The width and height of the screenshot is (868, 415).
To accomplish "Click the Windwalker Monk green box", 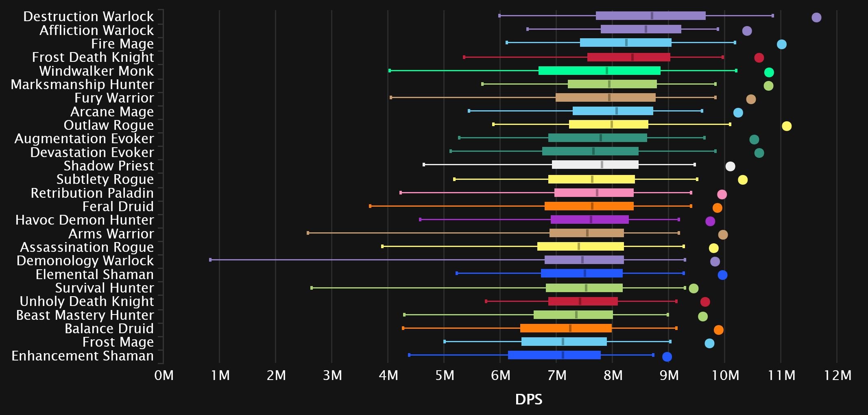I will coord(599,71).
